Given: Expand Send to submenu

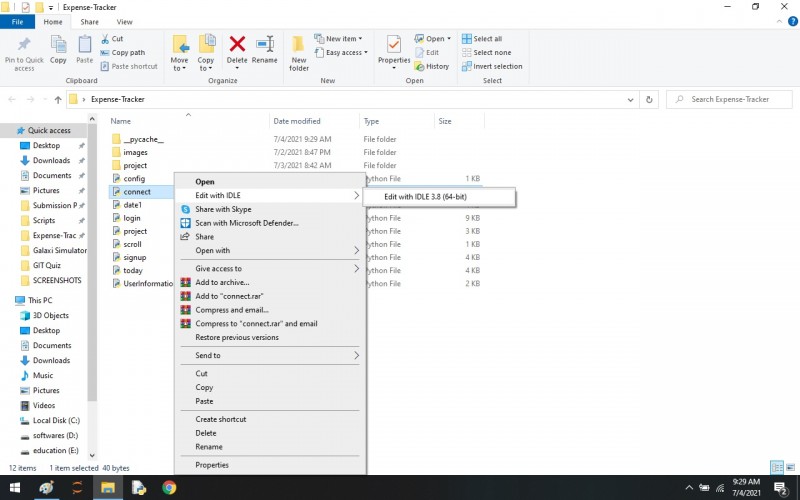Looking at the screenshot, I should [x=270, y=356].
